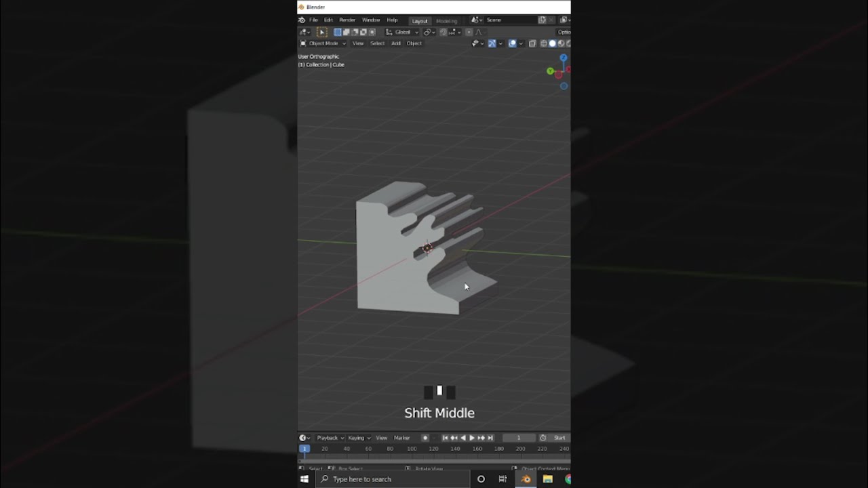Click the Start frame field
The image size is (868, 488).
click(x=559, y=438)
